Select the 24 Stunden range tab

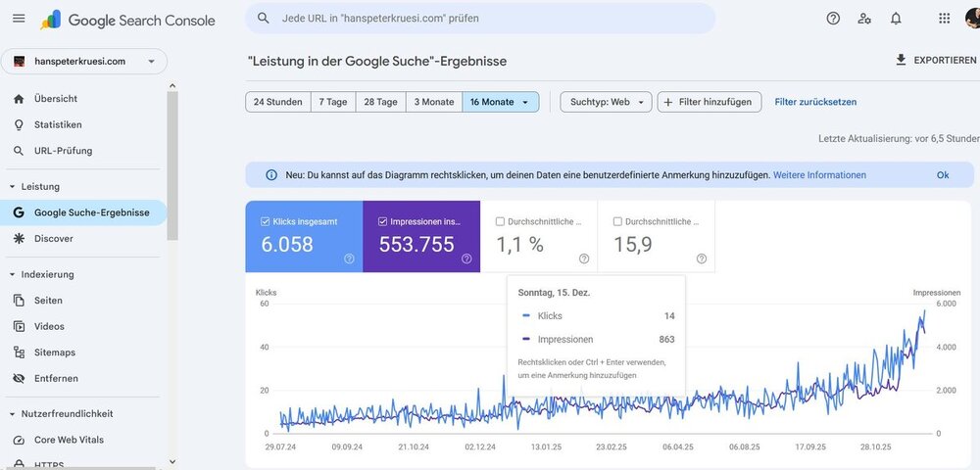(278, 102)
